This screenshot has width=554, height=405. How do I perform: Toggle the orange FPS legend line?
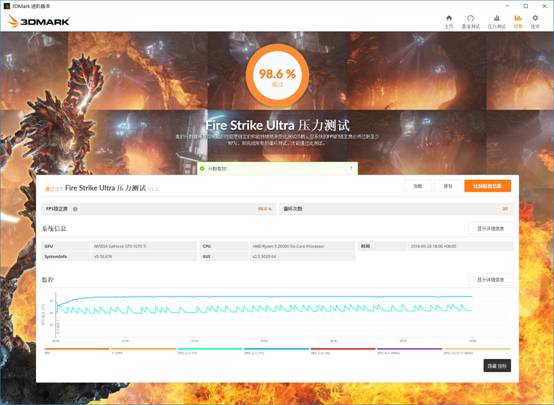coord(76,349)
